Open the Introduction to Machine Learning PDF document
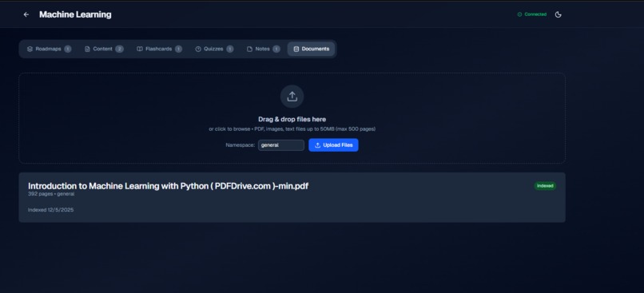The width and height of the screenshot is (644, 293). pyautogui.click(x=292, y=197)
